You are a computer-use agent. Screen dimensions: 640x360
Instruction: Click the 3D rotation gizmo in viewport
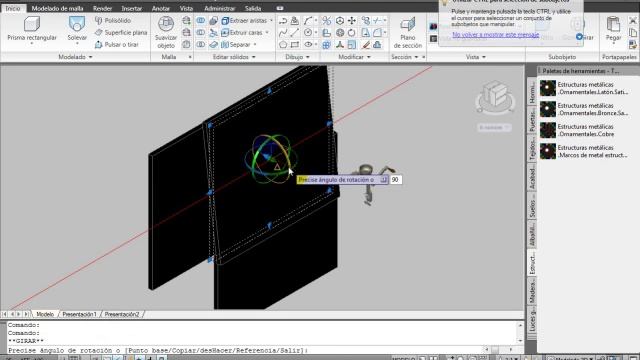(x=270, y=158)
